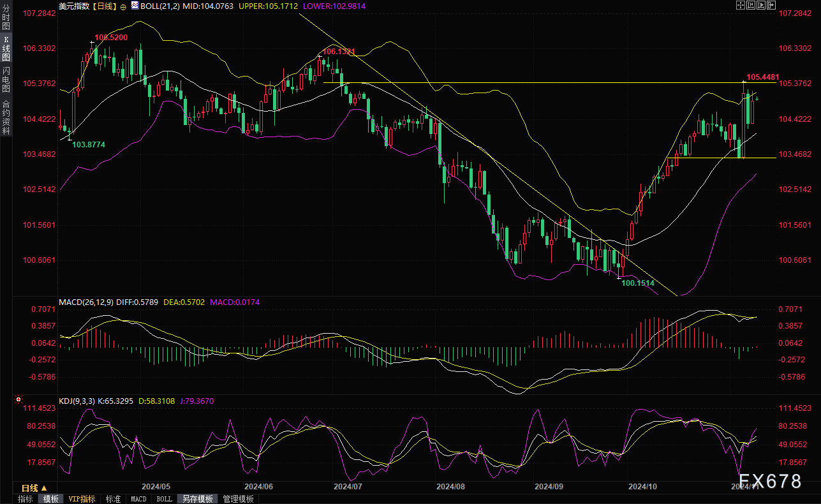Apply the BOLL template in bottom bar
This screenshot has width=821, height=504.
tap(164, 499)
